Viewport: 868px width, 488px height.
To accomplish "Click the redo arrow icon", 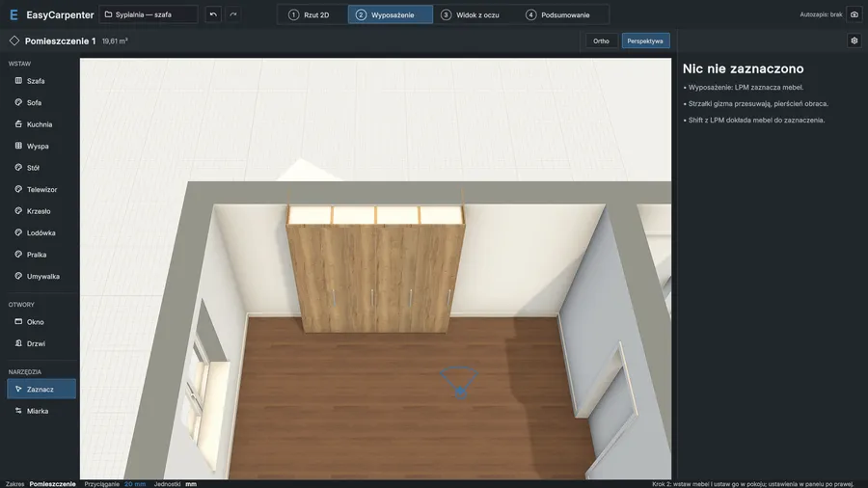I will coord(233,14).
